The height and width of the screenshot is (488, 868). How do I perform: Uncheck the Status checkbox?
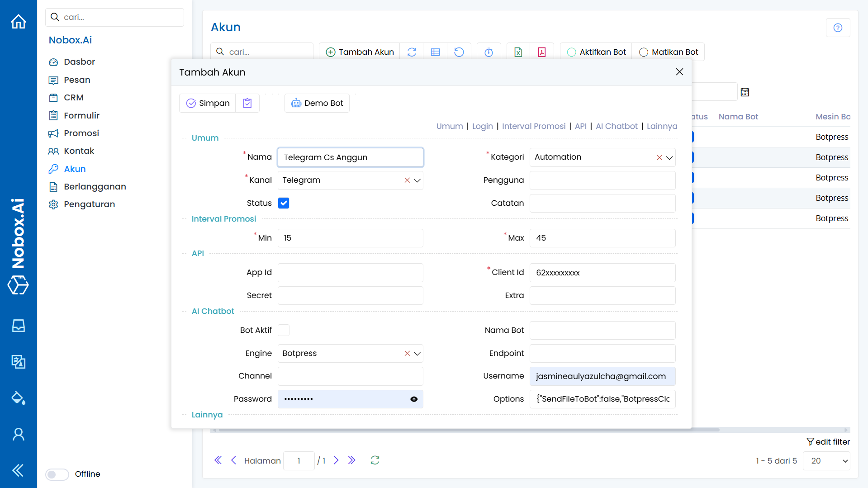(284, 203)
